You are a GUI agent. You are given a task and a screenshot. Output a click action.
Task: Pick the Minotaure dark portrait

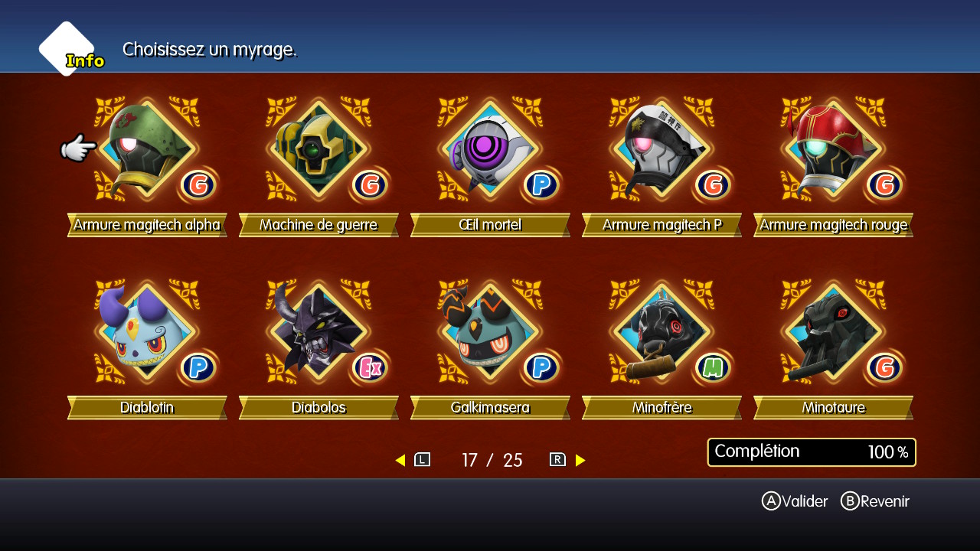tap(833, 332)
